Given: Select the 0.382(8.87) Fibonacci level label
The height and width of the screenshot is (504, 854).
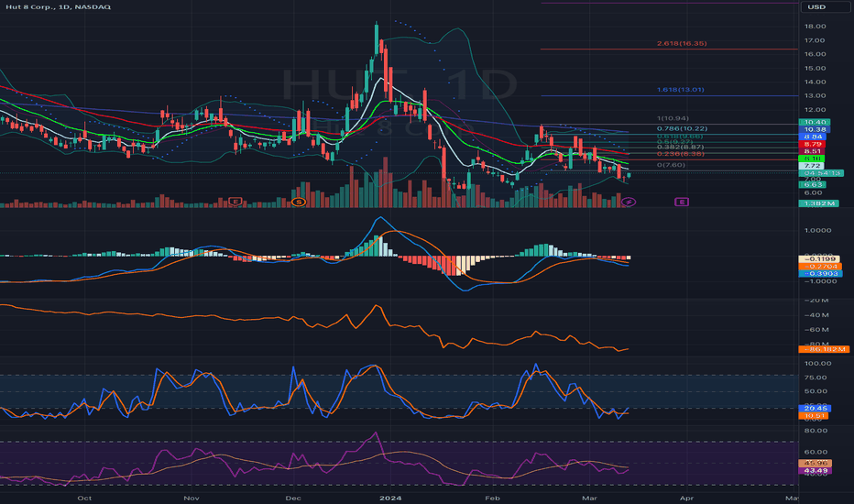Looking at the screenshot, I should pos(680,148).
